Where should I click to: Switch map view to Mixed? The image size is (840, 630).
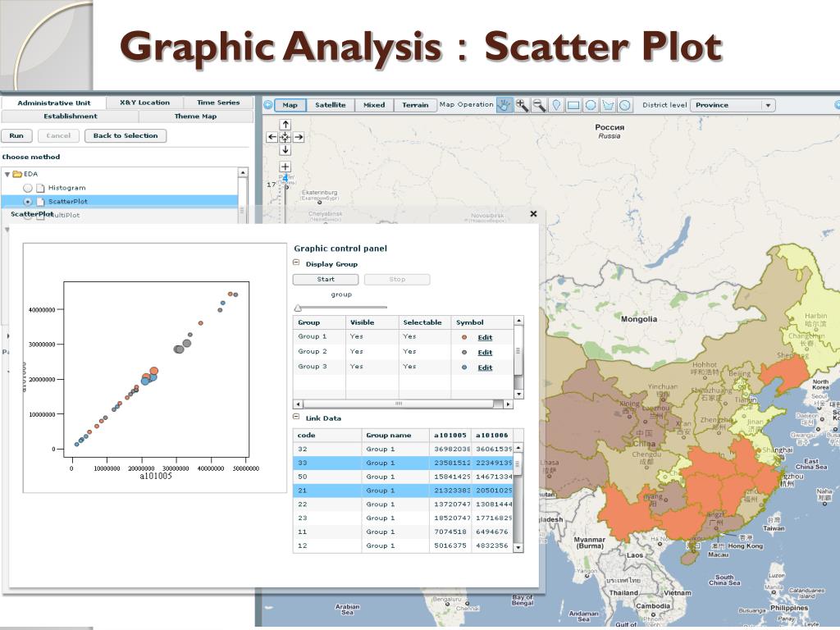coord(374,105)
